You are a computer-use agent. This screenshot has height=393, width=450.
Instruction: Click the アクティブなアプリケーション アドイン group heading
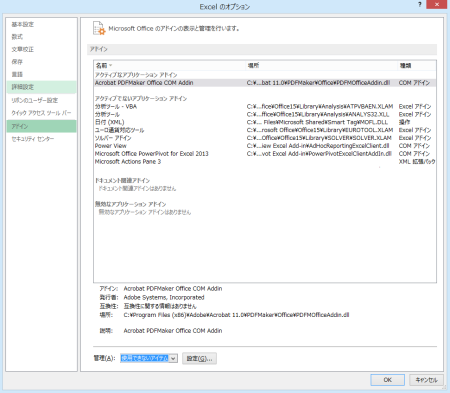tap(136, 75)
